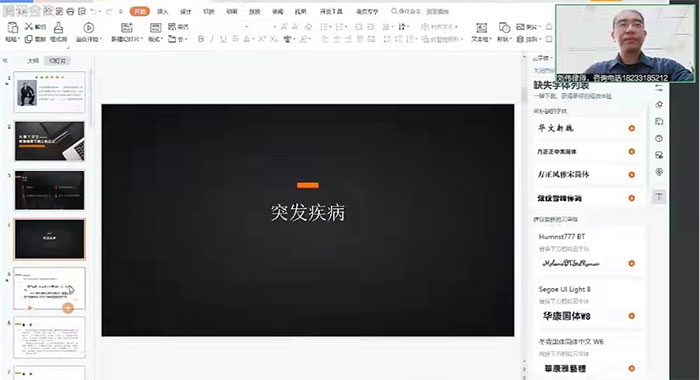Download the 方正风雅宋简体 font
The image size is (700, 380).
(631, 175)
